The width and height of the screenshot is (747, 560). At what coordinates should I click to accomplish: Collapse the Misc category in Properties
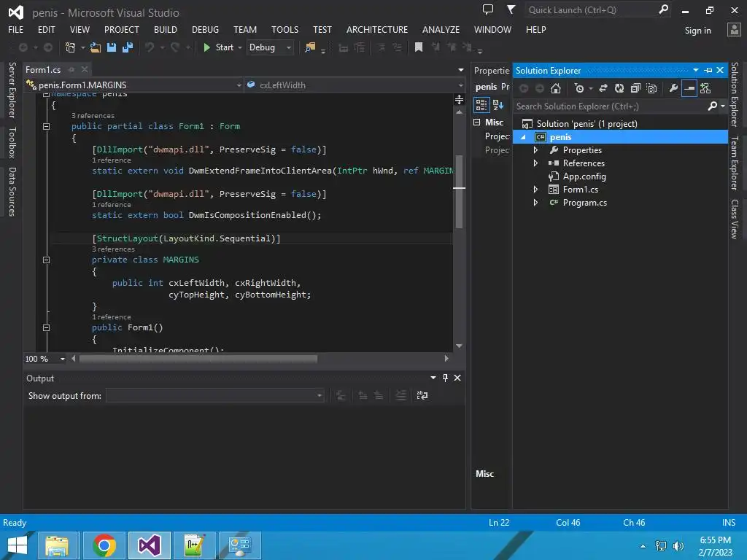click(x=477, y=122)
